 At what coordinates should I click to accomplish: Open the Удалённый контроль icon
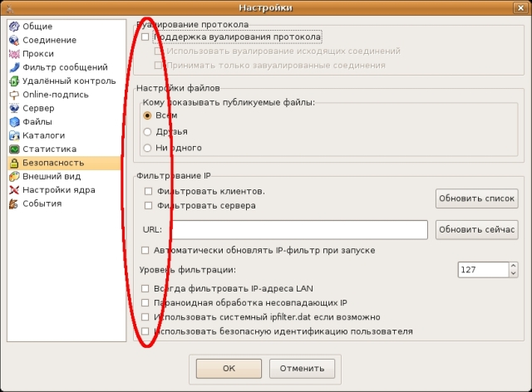point(14,81)
